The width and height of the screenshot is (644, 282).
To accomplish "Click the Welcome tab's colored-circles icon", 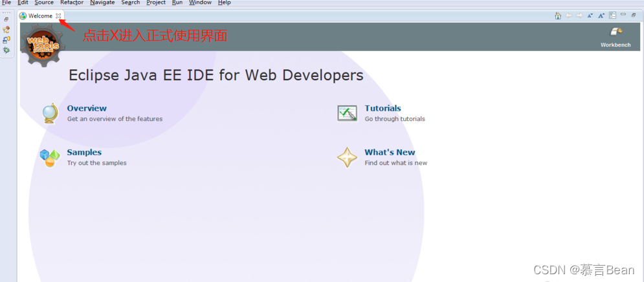I will coord(23,16).
